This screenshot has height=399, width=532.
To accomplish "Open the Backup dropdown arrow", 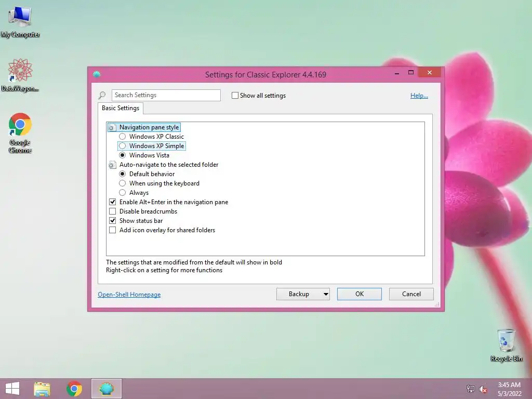I will [x=325, y=294].
